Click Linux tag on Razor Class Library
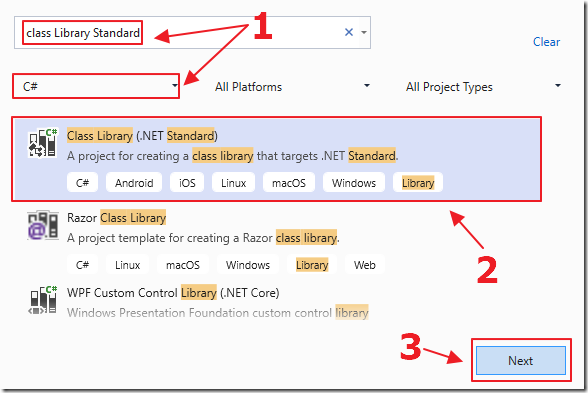Viewport: 588px width, 393px height. coord(128,265)
